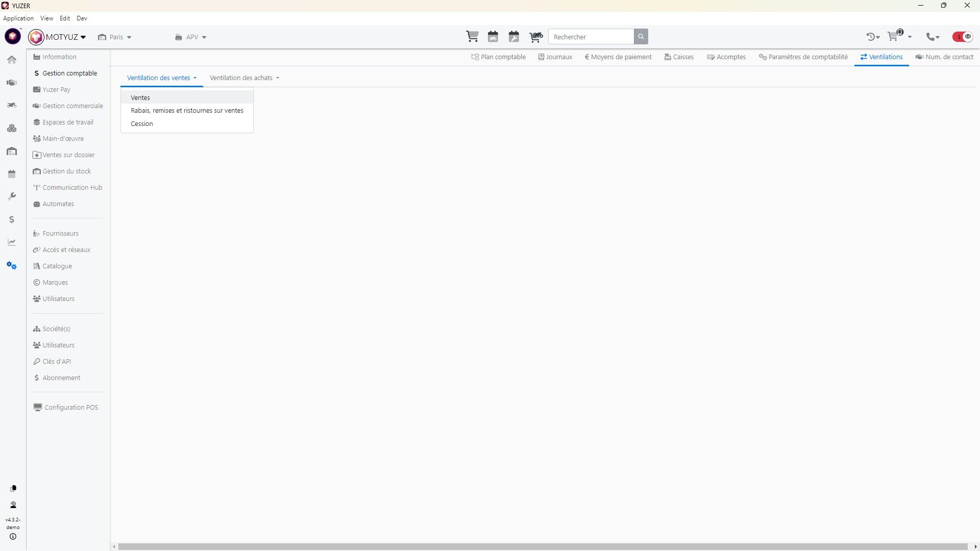The image size is (980, 551).
Task: Open the statistics chart sidebar icon
Action: coord(12,242)
